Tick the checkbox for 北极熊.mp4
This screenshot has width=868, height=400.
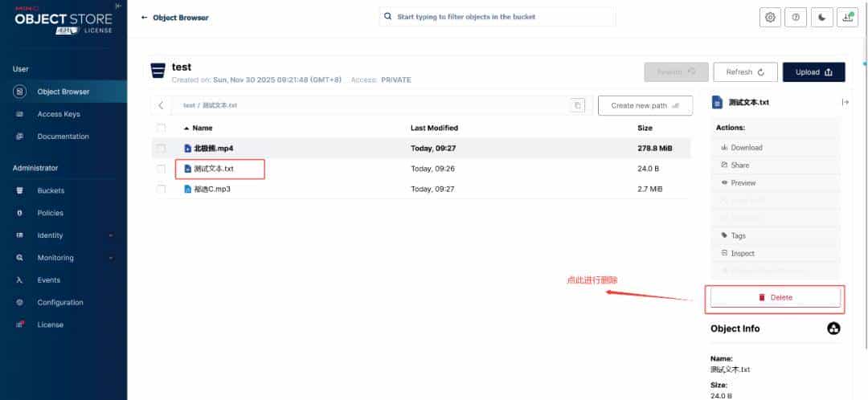pyautogui.click(x=161, y=149)
